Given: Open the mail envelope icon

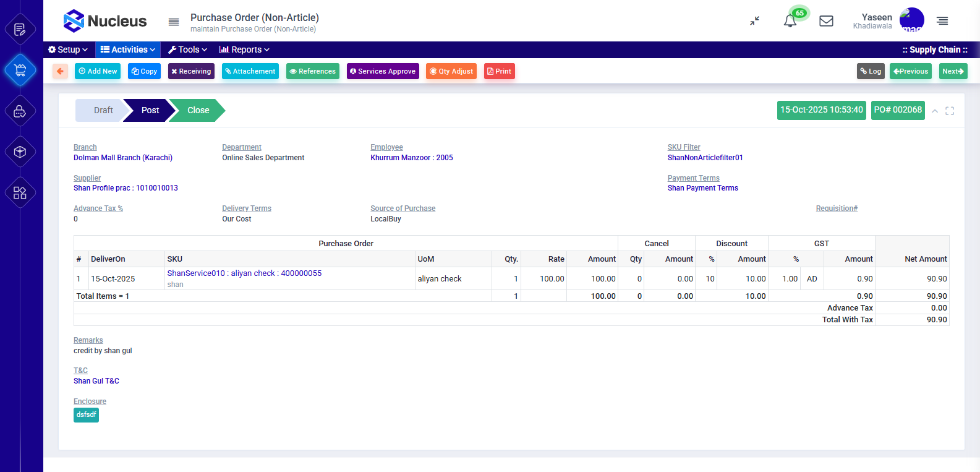Looking at the screenshot, I should pyautogui.click(x=826, y=21).
